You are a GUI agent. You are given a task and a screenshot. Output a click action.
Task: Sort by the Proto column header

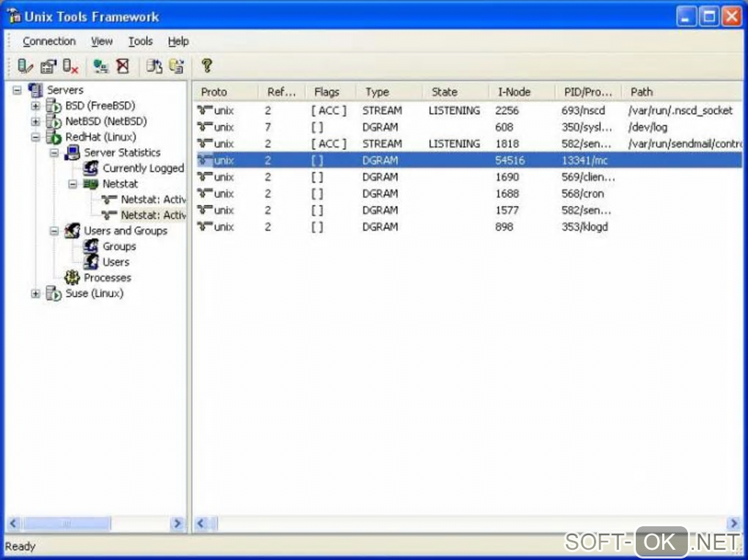coord(225,92)
